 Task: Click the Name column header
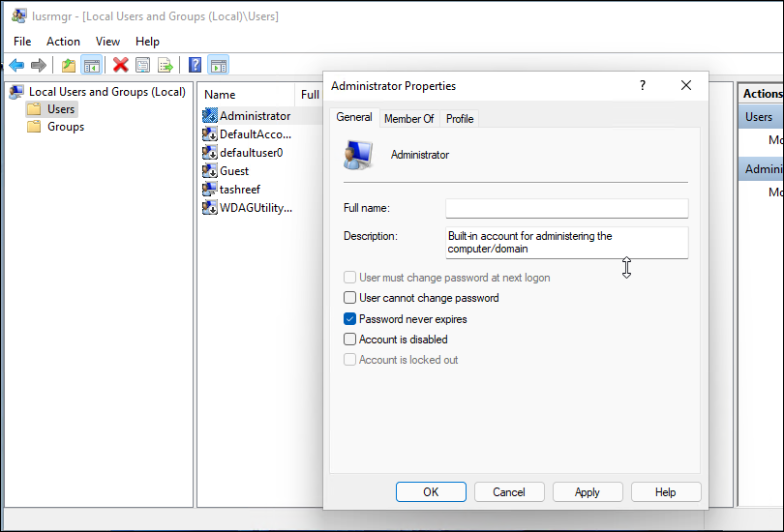[247, 95]
